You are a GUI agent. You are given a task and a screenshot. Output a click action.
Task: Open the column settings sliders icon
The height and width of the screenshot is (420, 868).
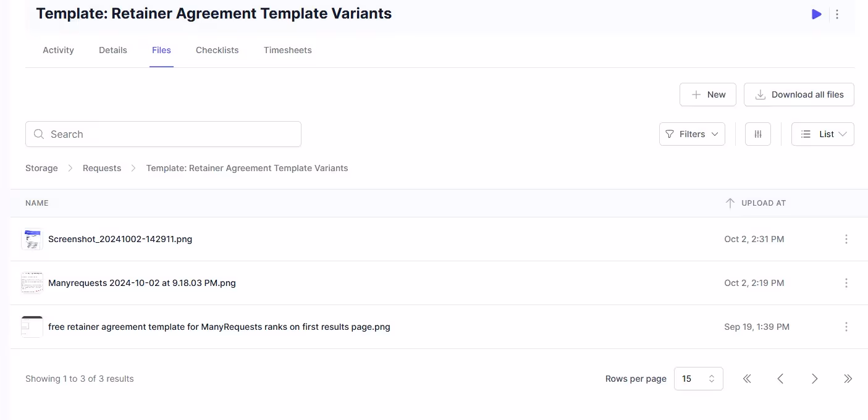click(x=758, y=134)
